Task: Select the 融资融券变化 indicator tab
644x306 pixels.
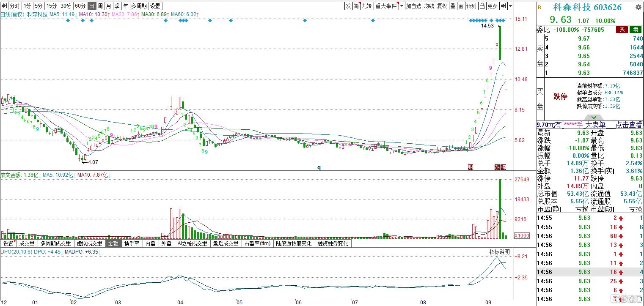Action: (x=333, y=243)
